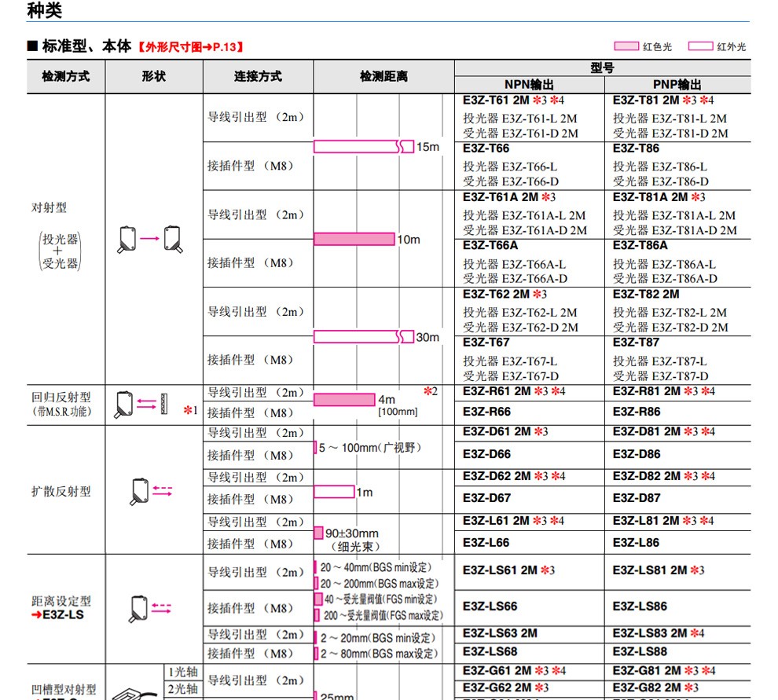Screen dimensions: 778x700
Task: Click the NPN输出 column header
Action: [529, 85]
